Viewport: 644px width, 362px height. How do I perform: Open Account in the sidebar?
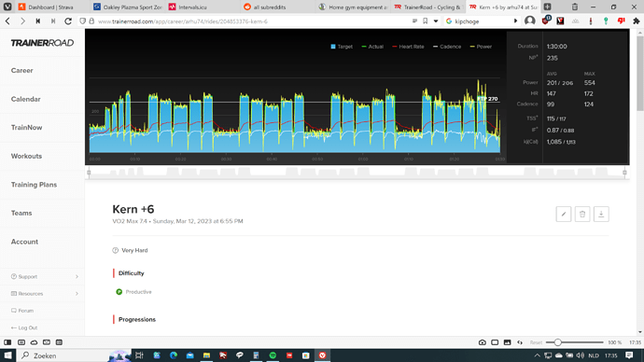(24, 242)
